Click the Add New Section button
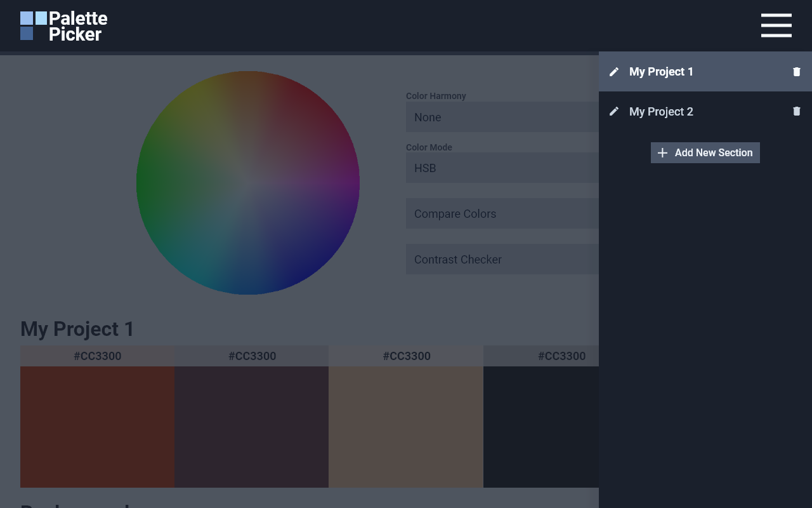This screenshot has height=508, width=812. click(705, 152)
